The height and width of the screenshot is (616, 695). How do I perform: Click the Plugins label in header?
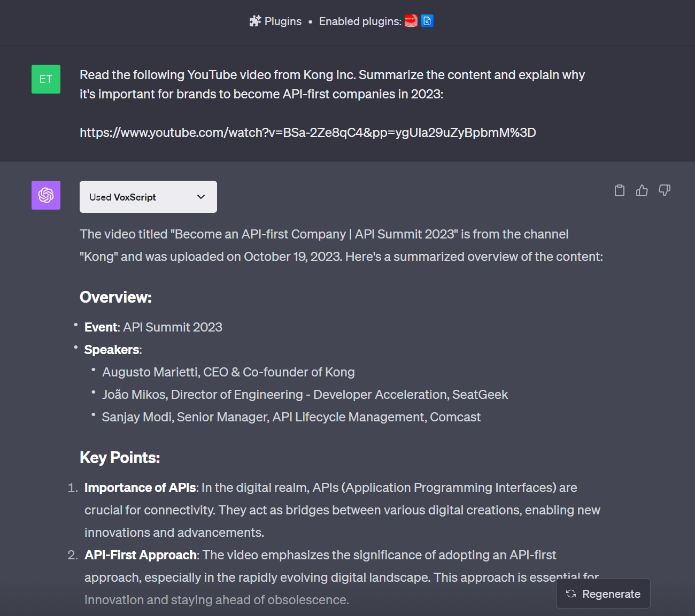283,21
